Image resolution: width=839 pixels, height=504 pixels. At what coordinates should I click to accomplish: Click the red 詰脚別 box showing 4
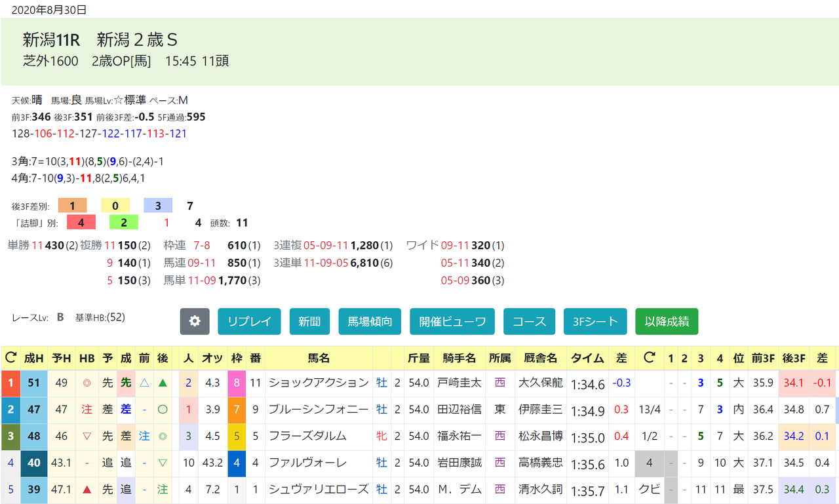(81, 223)
